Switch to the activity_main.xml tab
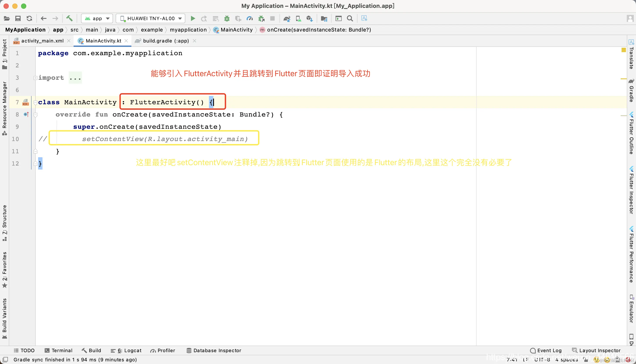 [42, 41]
